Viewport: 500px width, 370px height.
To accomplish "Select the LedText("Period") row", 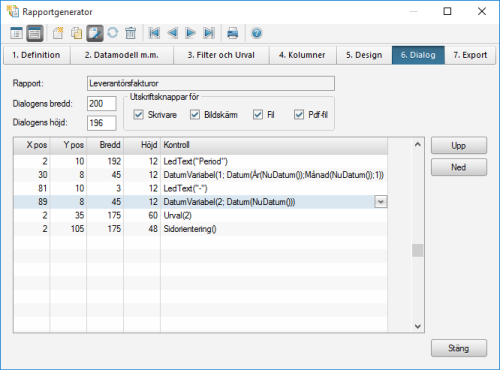I will 200,161.
